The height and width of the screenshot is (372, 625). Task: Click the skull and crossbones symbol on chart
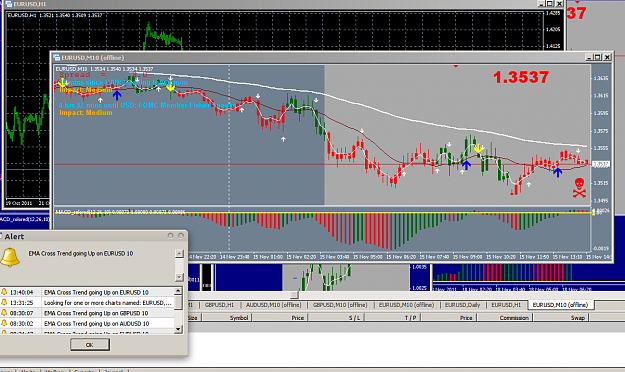point(579,188)
